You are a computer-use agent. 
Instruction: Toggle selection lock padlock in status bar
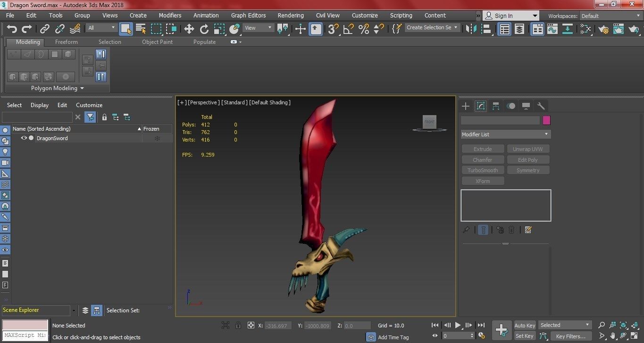(x=238, y=325)
